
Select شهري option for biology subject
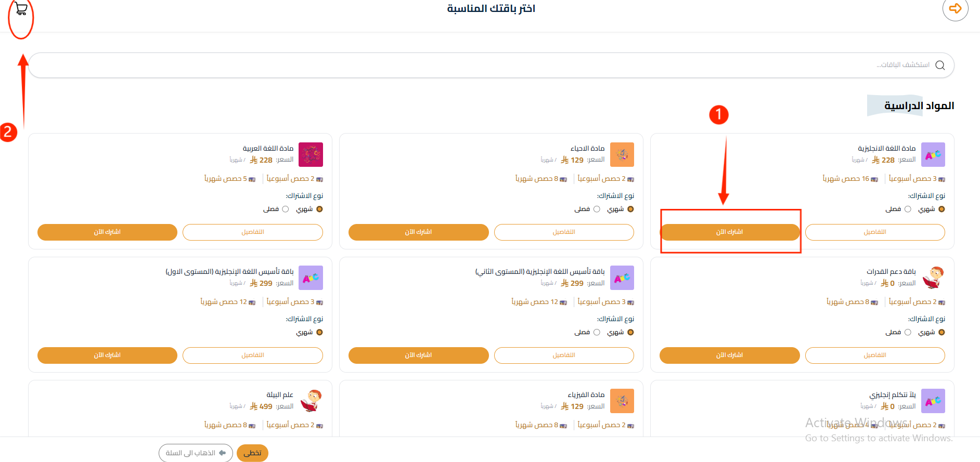pos(630,209)
